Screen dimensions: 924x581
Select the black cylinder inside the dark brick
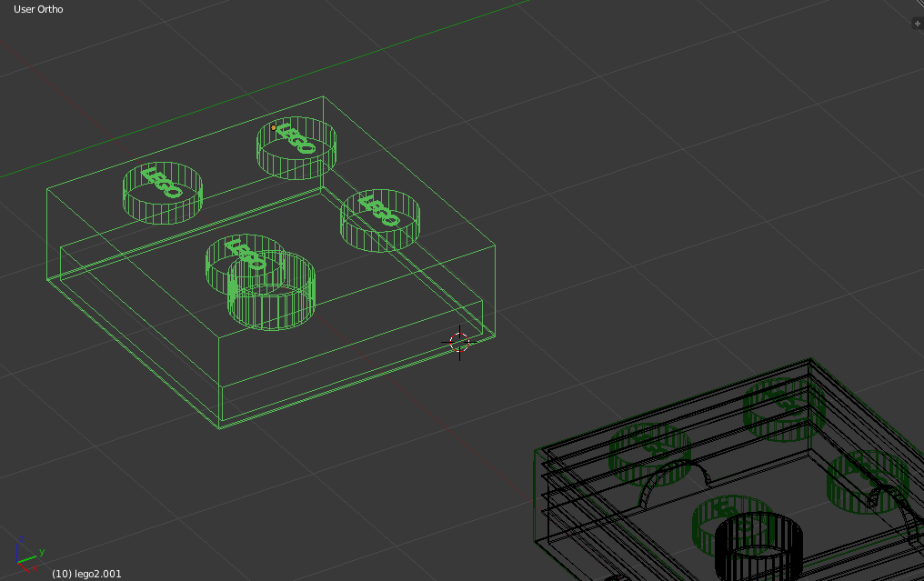[x=758, y=546]
